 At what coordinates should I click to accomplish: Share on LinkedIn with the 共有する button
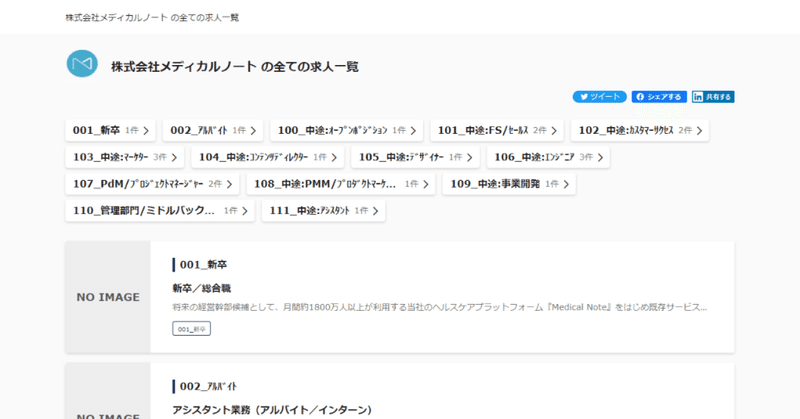(713, 96)
